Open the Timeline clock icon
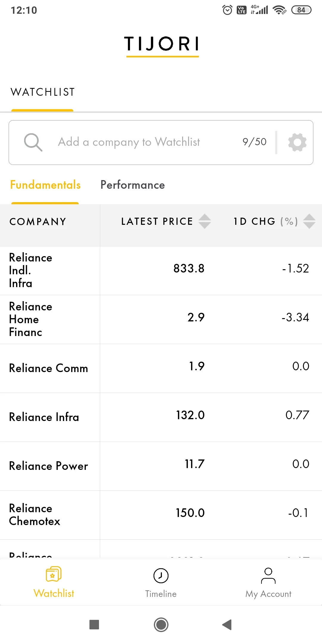This screenshot has height=644, width=322. click(x=161, y=576)
